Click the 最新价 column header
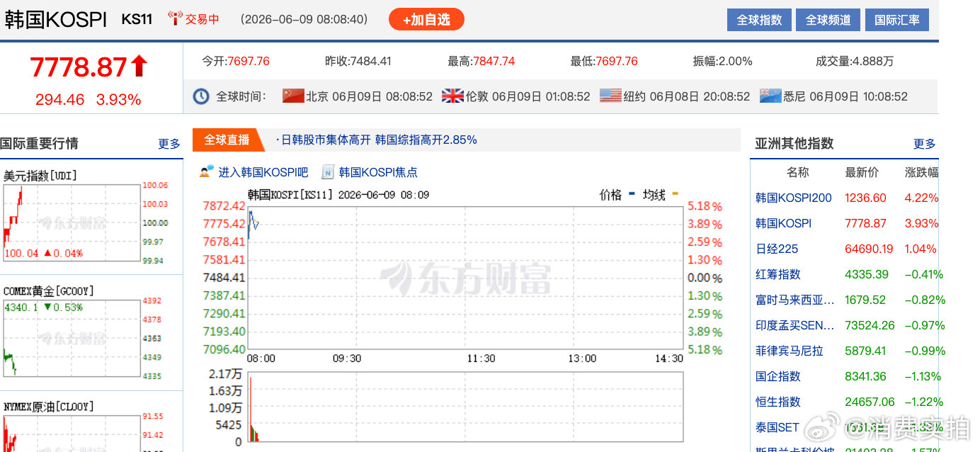The height and width of the screenshot is (452, 980). pyautogui.click(x=862, y=172)
